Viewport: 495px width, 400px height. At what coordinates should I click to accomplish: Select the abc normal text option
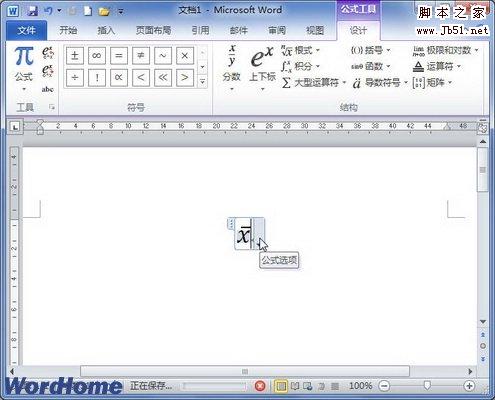tap(48, 89)
